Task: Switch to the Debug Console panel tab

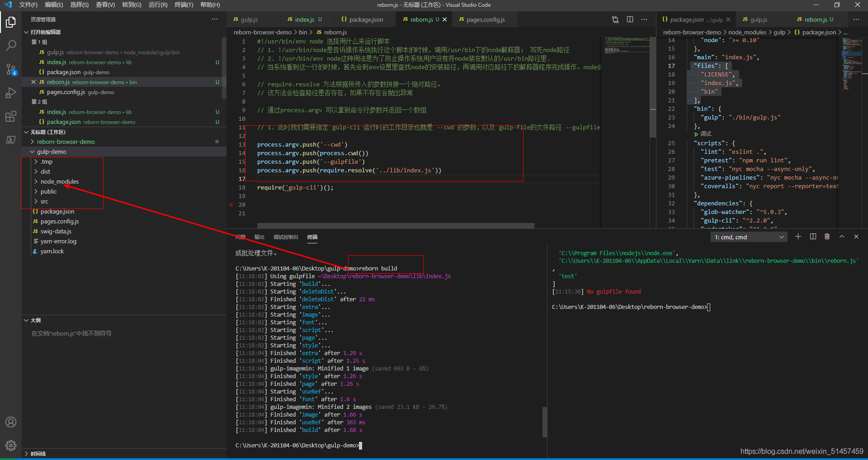Action: [x=286, y=237]
